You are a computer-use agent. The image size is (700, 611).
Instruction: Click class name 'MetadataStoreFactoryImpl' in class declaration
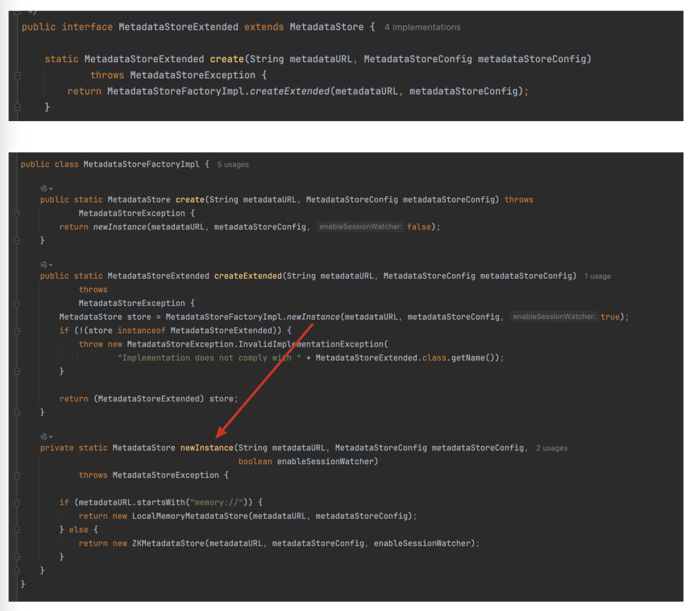click(x=141, y=164)
